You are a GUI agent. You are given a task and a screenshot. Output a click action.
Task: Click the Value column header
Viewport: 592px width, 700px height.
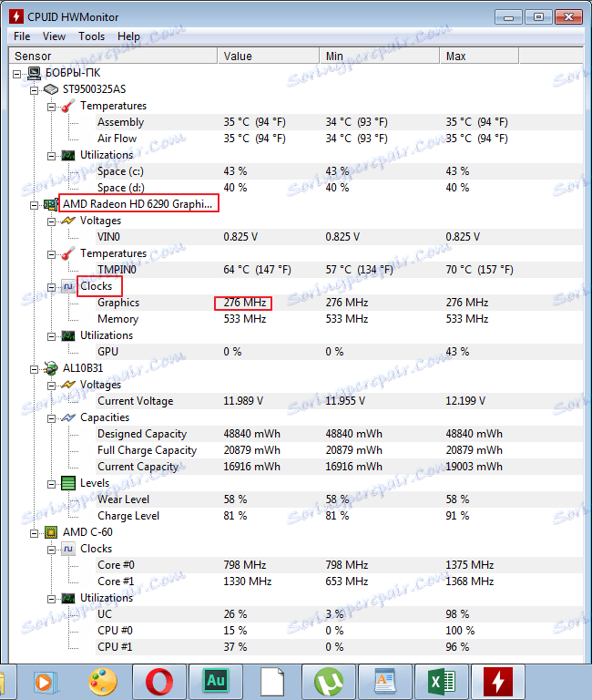(x=269, y=57)
